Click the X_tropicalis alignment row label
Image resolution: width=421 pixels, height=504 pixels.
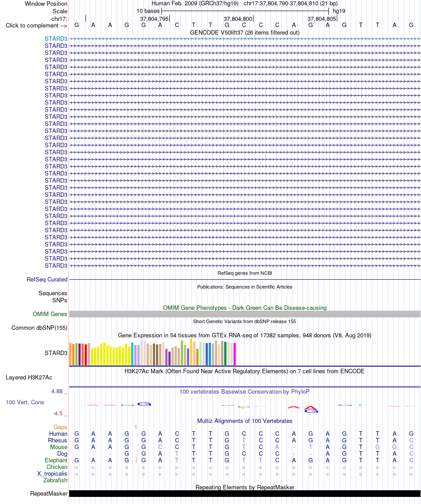pyautogui.click(x=52, y=473)
